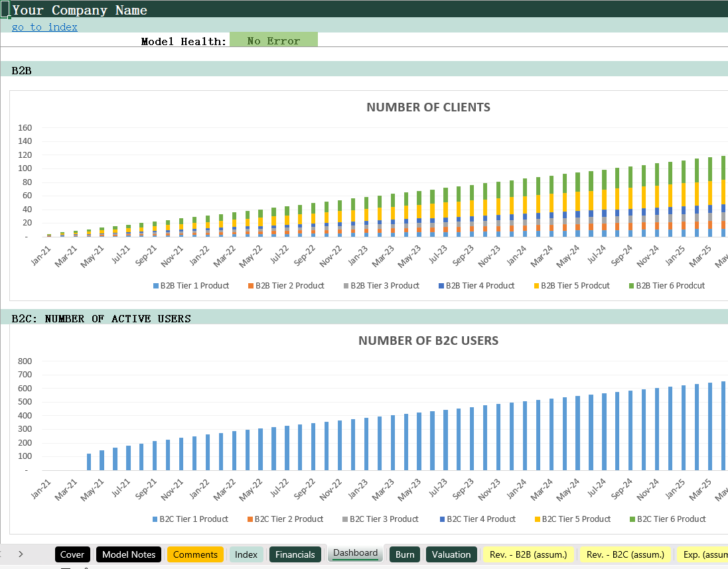This screenshot has width=728, height=569.
Task: Switch to the Model Notes tab
Action: pyautogui.click(x=129, y=554)
